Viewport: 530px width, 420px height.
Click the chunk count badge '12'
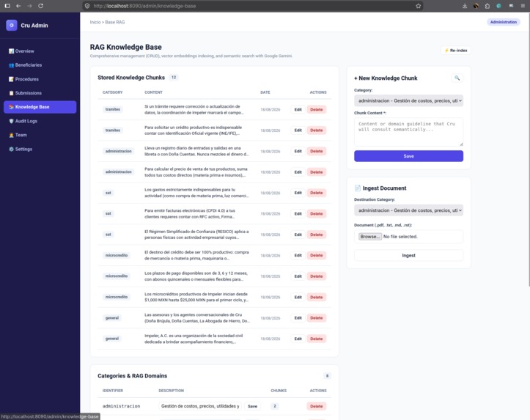pyautogui.click(x=174, y=78)
